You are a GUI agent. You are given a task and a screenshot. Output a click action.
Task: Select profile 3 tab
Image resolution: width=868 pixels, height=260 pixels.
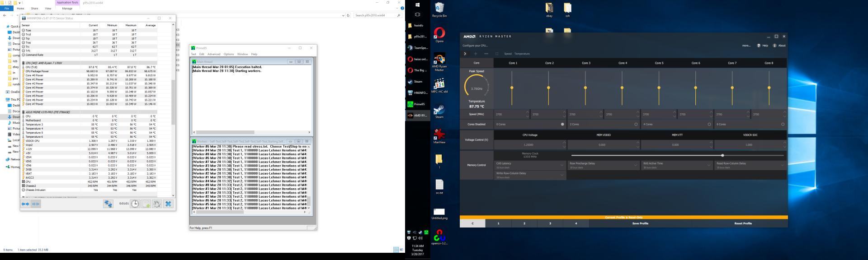[550, 223]
